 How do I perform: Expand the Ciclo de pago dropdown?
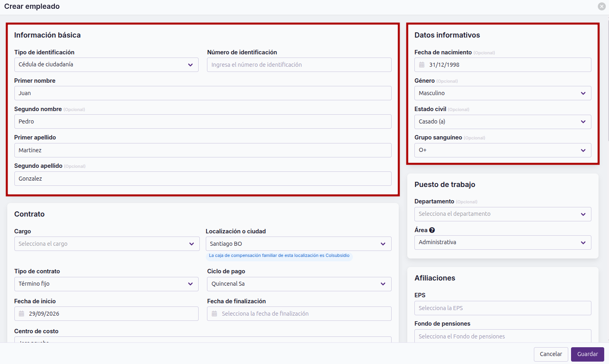(299, 284)
